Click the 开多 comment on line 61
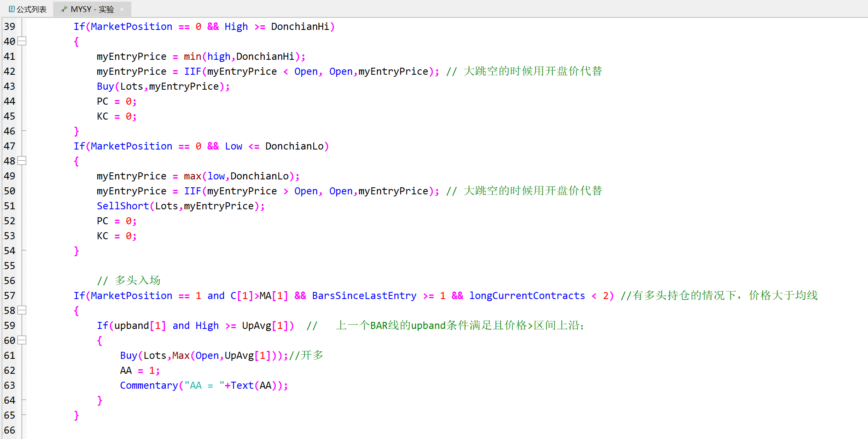The width and height of the screenshot is (868, 439). click(306, 356)
